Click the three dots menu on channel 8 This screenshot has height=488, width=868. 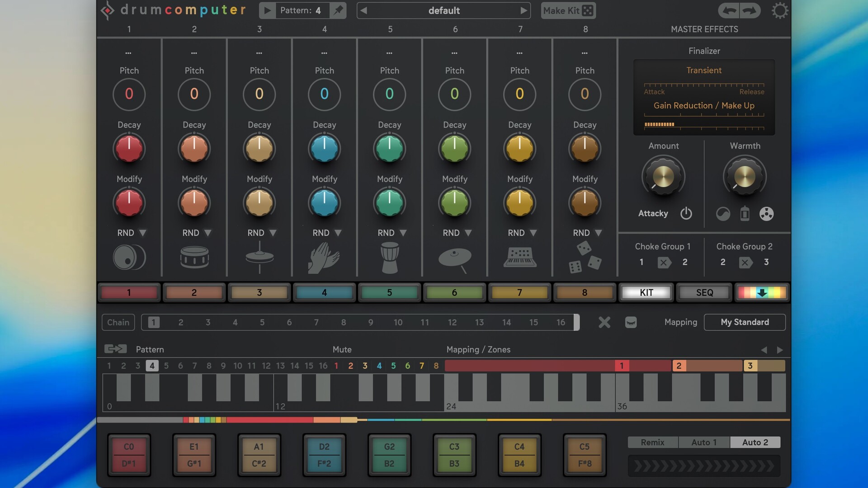[x=585, y=53]
